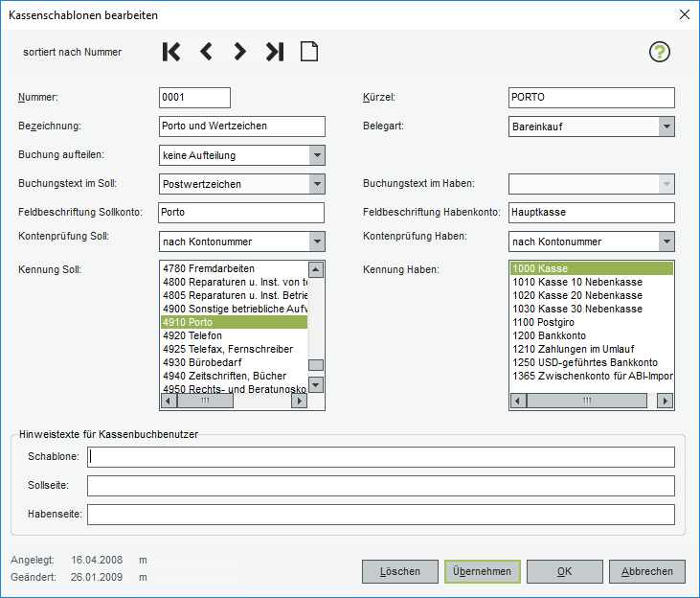Select 1100 Postgiro list entry

592,322
